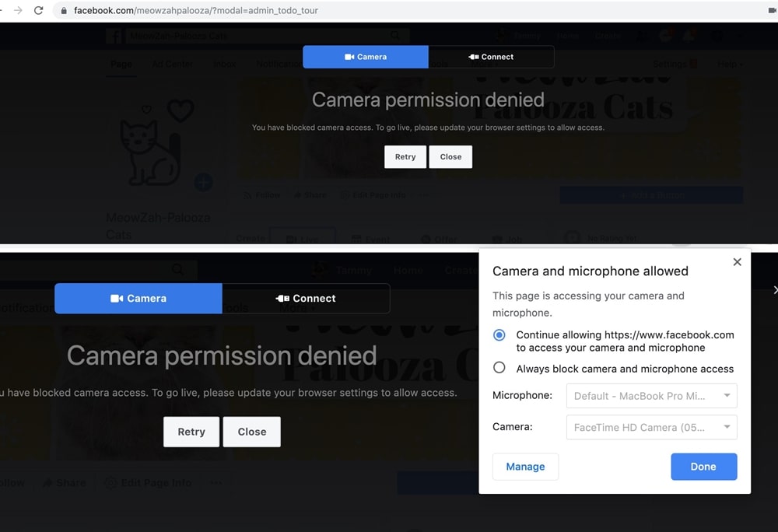Open the Microphone device dropdown
Image resolution: width=778 pixels, height=532 pixels.
click(651, 396)
